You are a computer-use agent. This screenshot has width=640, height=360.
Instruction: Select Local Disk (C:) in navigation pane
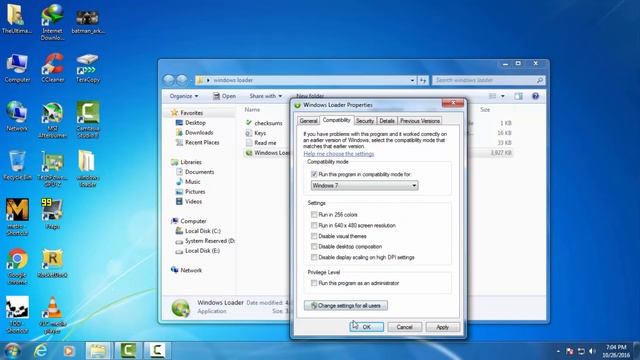point(198,231)
